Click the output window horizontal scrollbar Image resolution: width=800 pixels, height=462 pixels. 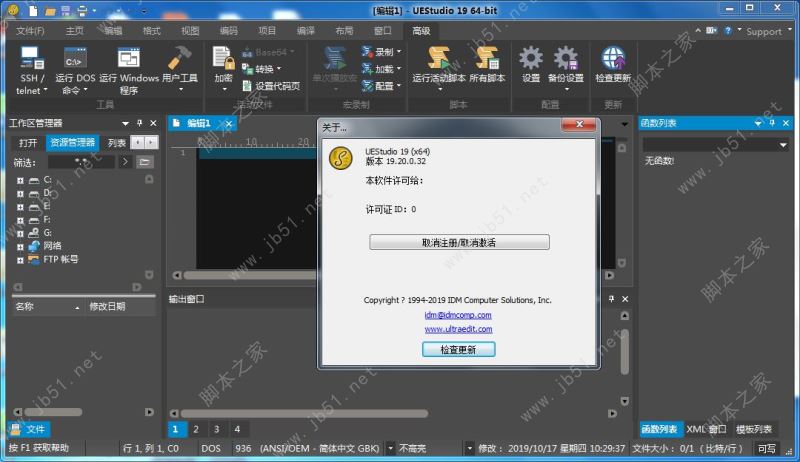click(304, 414)
